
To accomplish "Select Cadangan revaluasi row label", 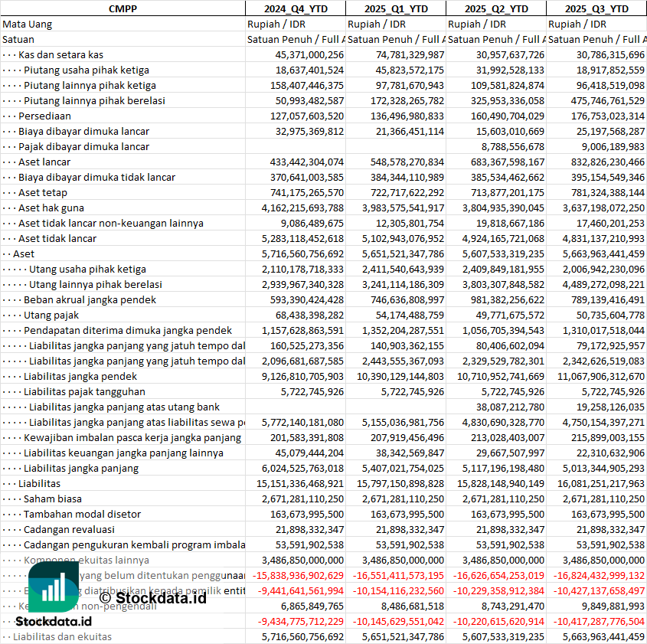I will point(70,529).
